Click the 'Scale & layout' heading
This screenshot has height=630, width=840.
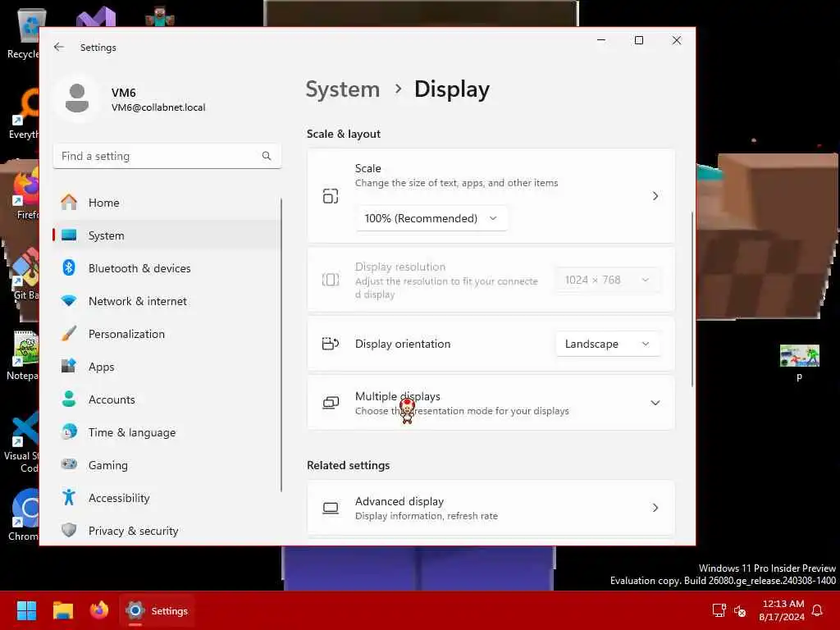pos(344,134)
